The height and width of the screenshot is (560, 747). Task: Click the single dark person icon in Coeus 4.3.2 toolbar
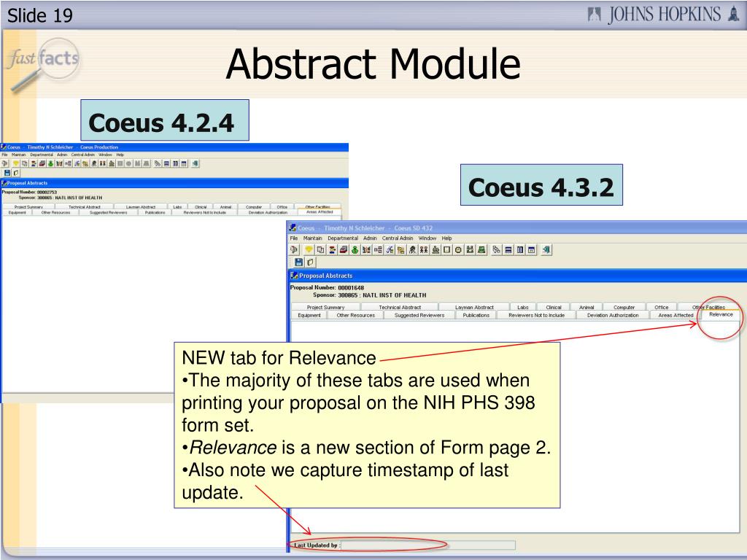coord(412,249)
